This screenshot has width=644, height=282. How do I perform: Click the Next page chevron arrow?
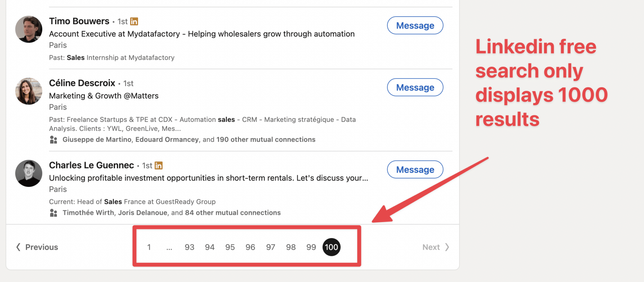447,247
